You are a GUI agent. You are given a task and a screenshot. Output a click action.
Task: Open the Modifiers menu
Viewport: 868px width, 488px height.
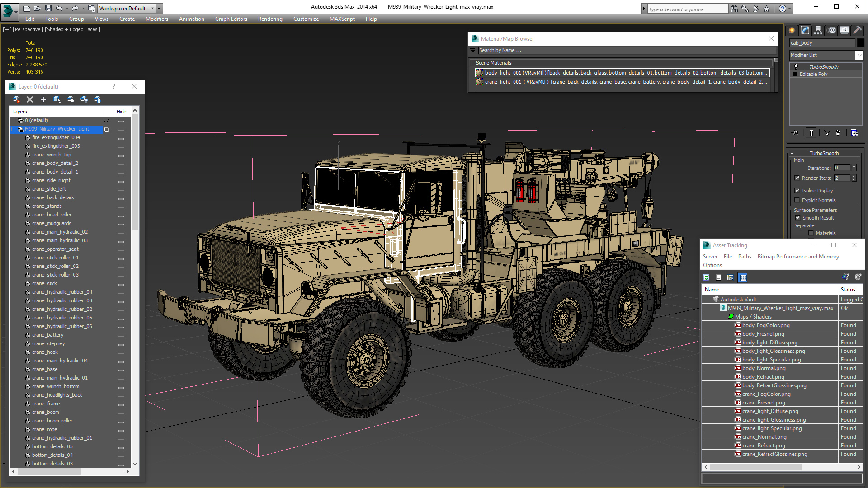(156, 19)
